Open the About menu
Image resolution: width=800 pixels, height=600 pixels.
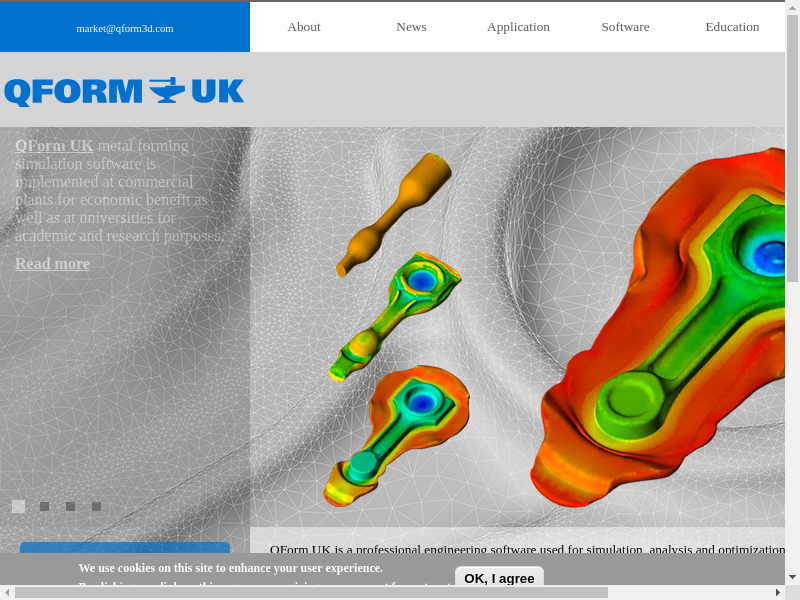[304, 27]
